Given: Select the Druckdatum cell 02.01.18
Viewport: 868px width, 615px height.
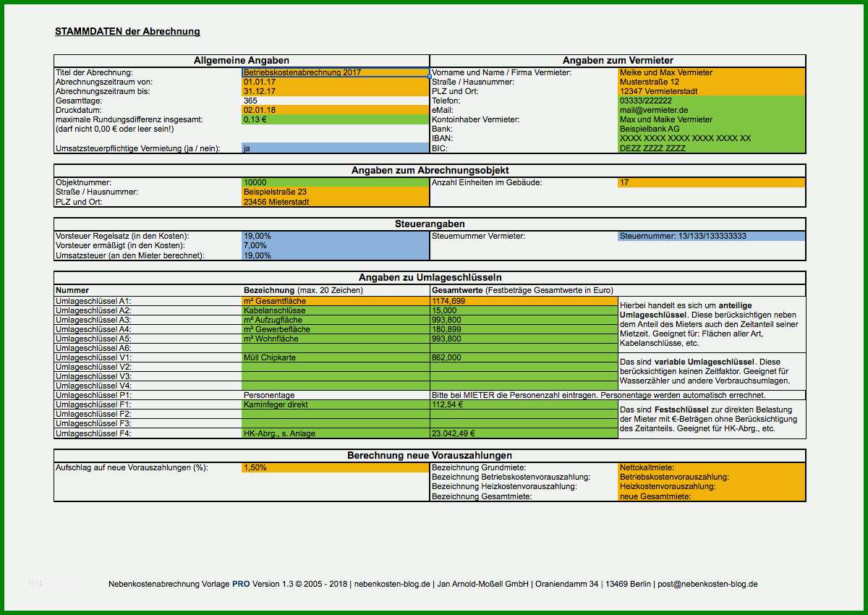Looking at the screenshot, I should [x=336, y=110].
